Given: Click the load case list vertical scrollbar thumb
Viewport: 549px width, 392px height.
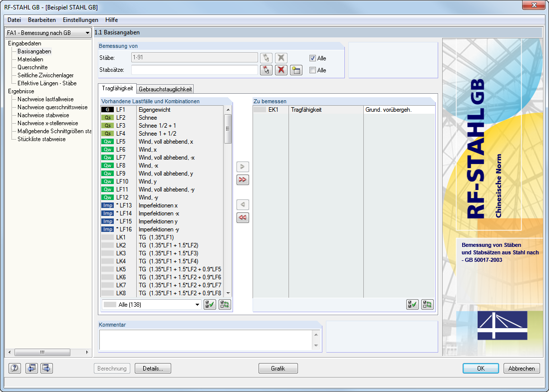Looking at the screenshot, I should pos(228,129).
